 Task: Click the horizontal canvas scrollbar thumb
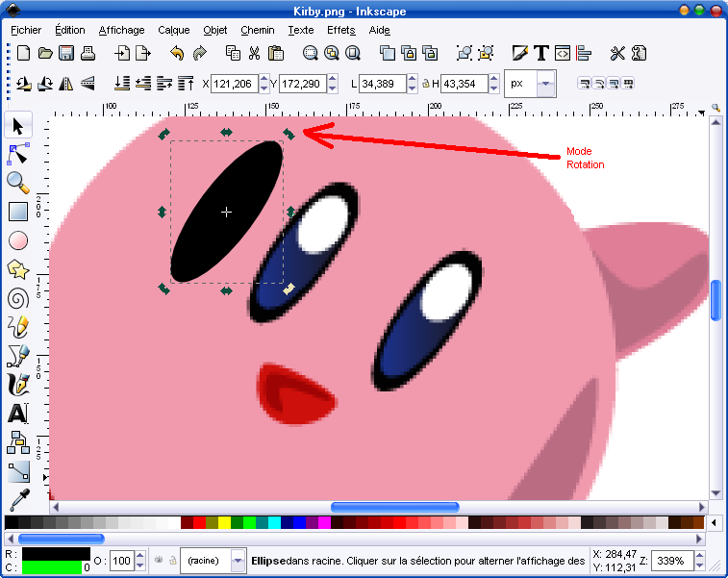pyautogui.click(x=395, y=507)
